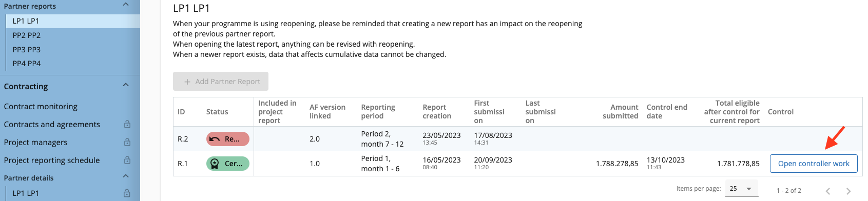Click the Status column header
The image size is (868, 201).
point(217,112)
